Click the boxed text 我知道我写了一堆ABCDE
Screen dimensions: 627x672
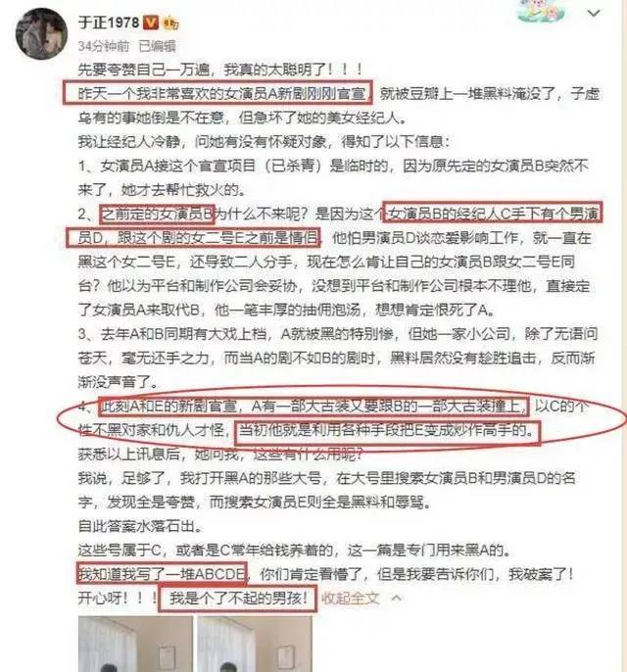pyautogui.click(x=162, y=573)
